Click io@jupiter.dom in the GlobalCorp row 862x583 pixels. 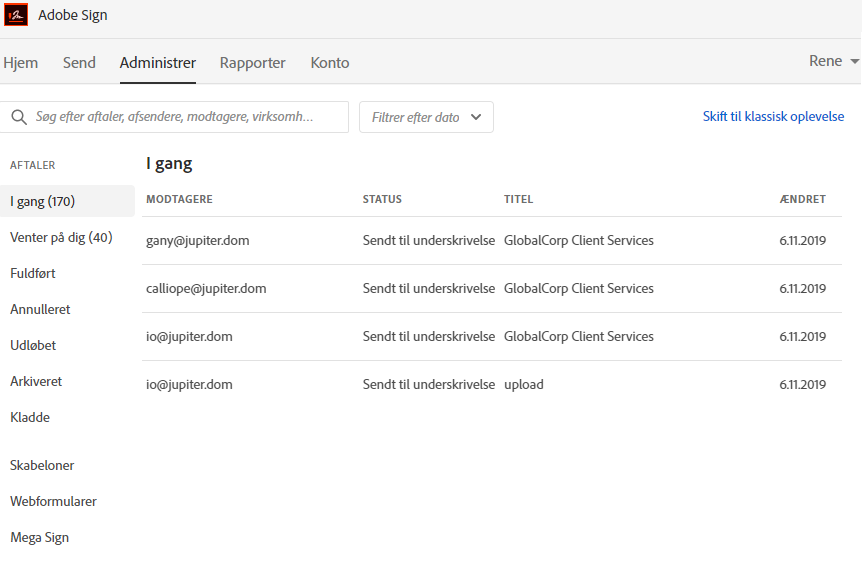click(x=189, y=337)
